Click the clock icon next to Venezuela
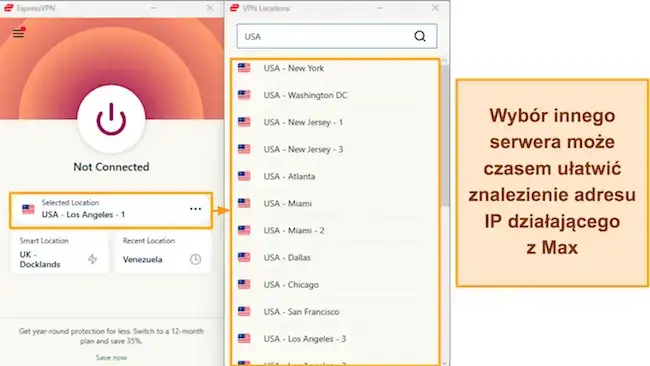 tap(195, 259)
